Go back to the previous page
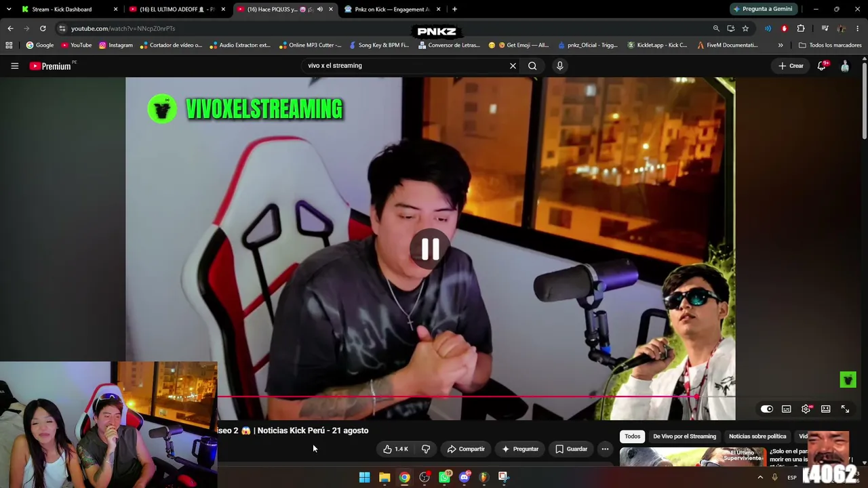Image resolution: width=868 pixels, height=488 pixels. 10,28
